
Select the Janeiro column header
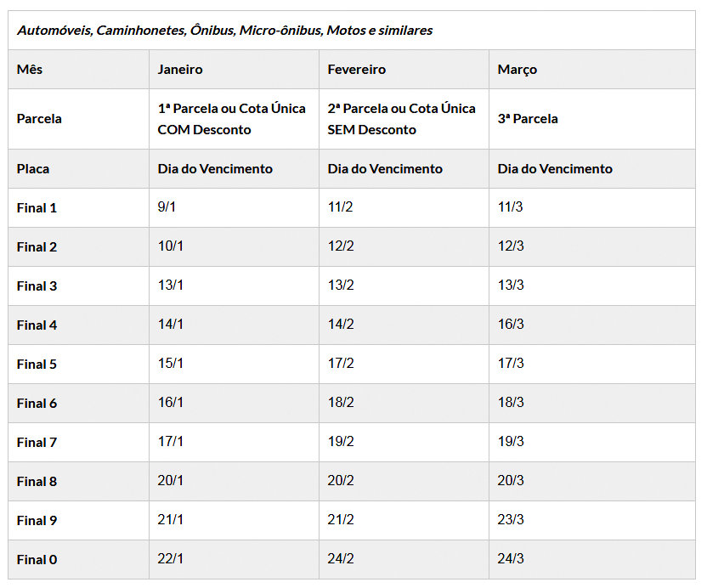(180, 70)
